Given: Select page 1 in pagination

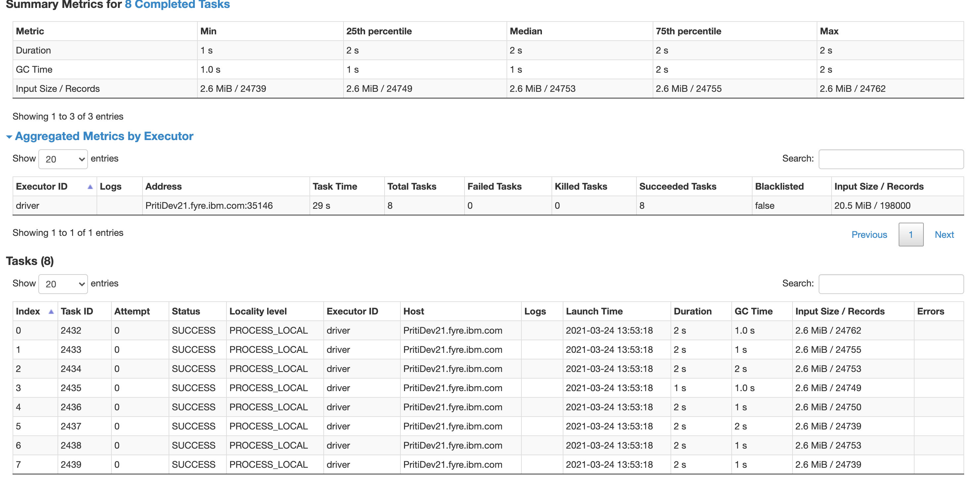Looking at the screenshot, I should pyautogui.click(x=911, y=235).
